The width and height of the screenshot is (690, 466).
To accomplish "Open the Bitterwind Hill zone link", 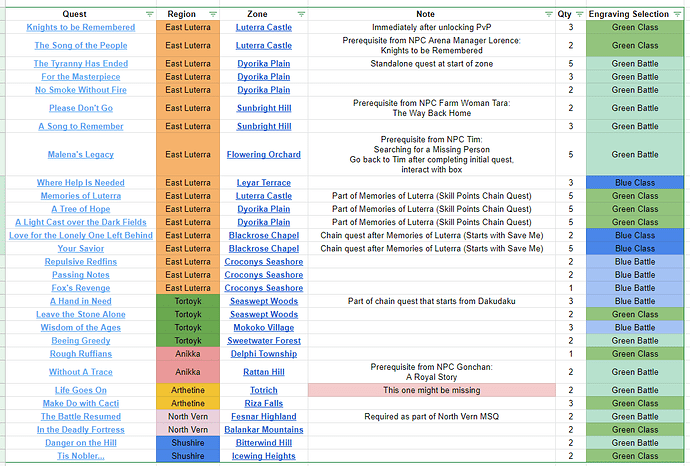I will tap(264, 443).
